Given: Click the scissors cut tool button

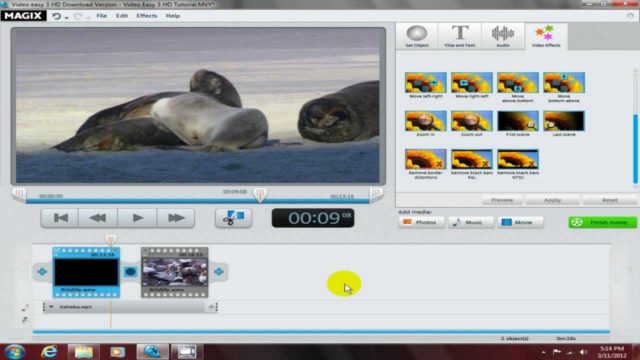Looking at the screenshot, I should pyautogui.click(x=233, y=218).
